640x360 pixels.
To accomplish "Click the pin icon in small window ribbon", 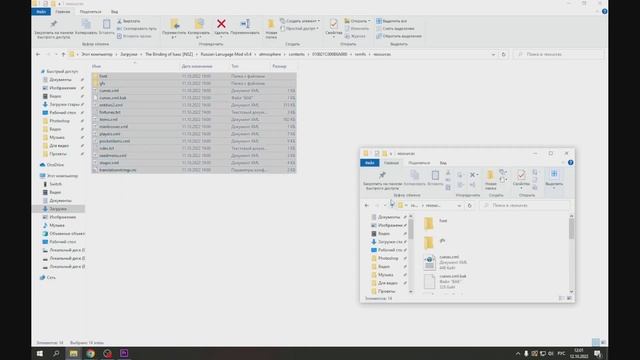I will 382,175.
